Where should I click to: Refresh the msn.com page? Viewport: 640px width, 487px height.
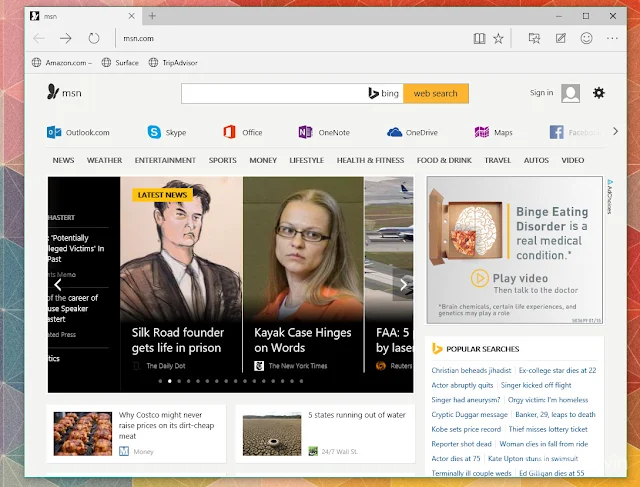(94, 38)
